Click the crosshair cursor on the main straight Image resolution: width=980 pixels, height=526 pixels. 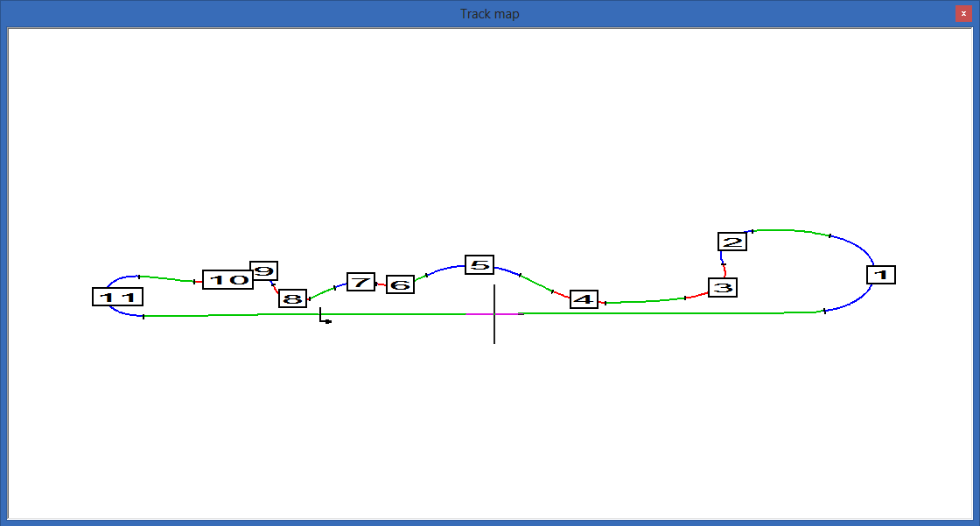(x=494, y=314)
